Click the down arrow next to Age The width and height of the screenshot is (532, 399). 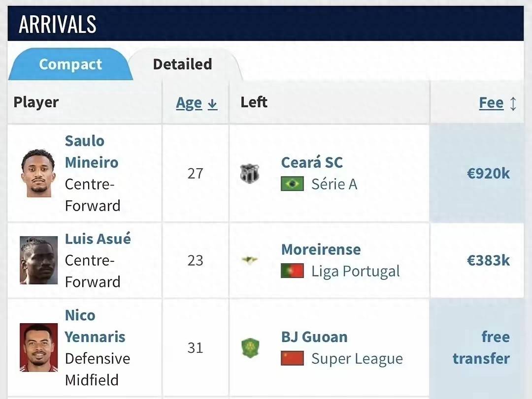coord(212,104)
